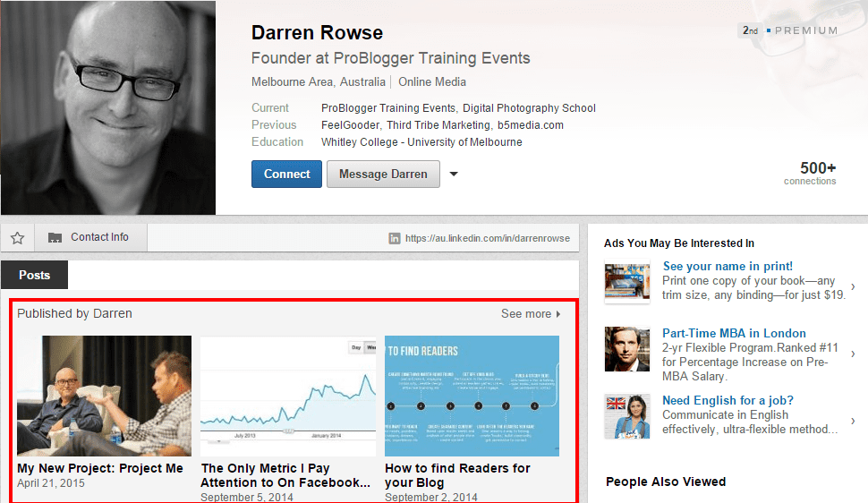The width and height of the screenshot is (868, 503).
Task: Open the Contact Info tab
Action: coord(90,237)
